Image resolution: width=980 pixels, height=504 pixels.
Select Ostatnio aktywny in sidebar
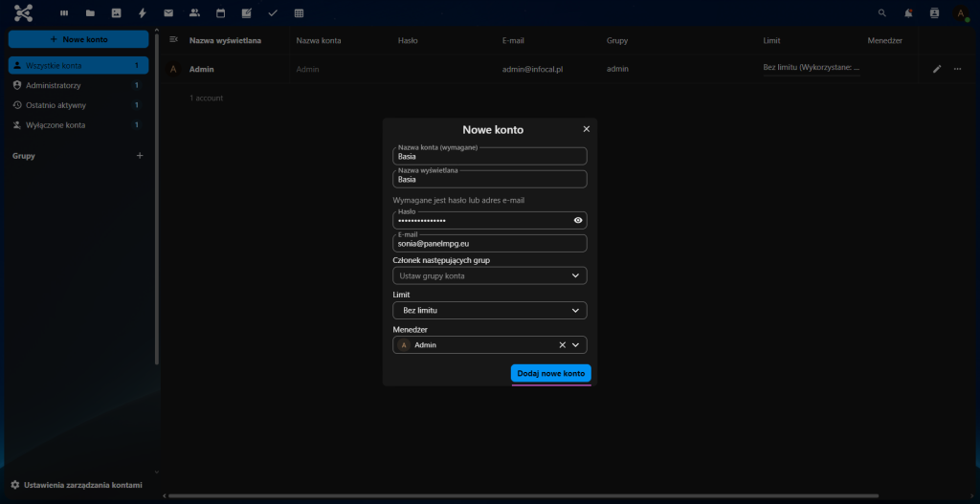point(78,105)
